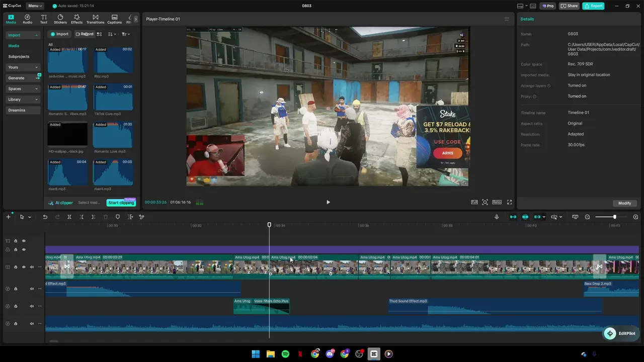Screen dimensions: 644x362
Task: Toggle main track magnet
Action: point(513,217)
